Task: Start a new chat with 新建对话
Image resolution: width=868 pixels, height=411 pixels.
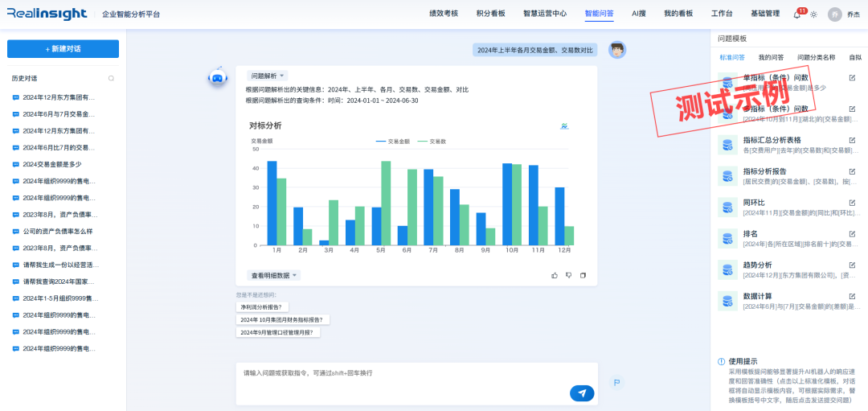Action: coord(63,49)
